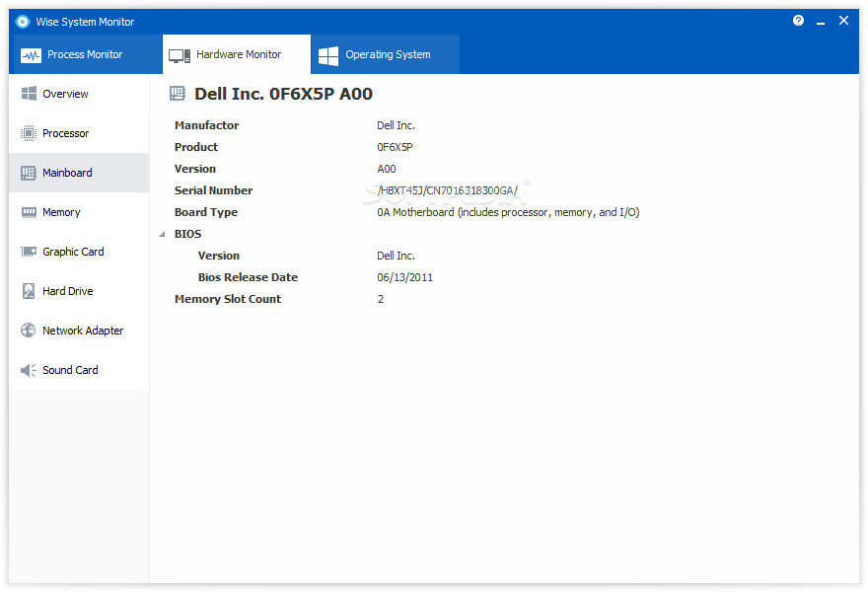Click the '0A Motherboard' board type value
The image size is (868, 592).
(508, 212)
